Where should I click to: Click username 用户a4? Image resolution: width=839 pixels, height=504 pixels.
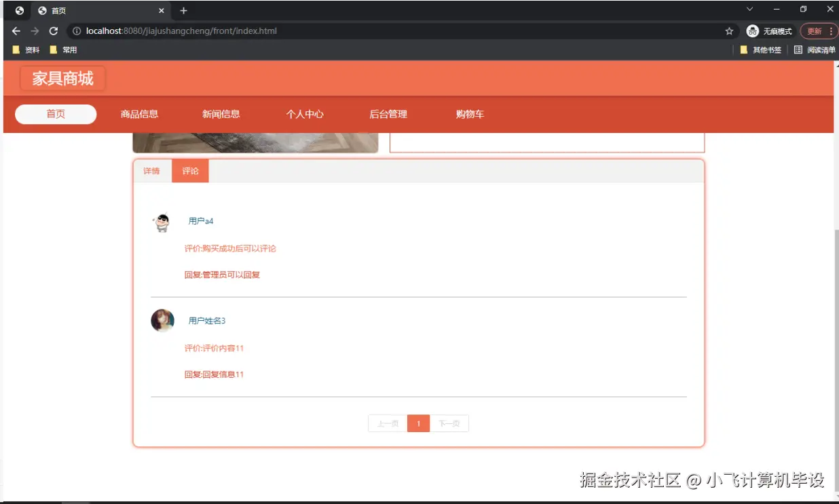click(201, 221)
